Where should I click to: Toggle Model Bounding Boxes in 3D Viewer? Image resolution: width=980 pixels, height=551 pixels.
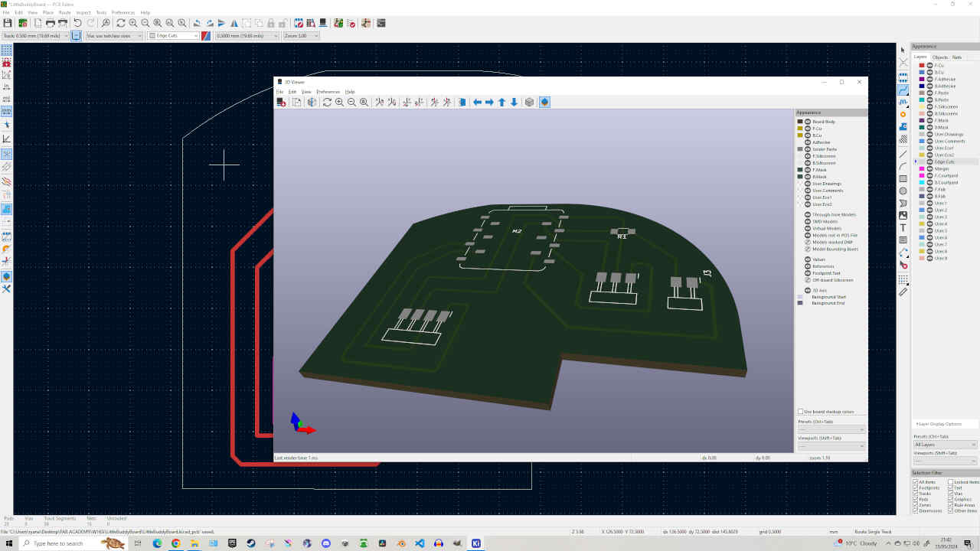[x=808, y=249]
